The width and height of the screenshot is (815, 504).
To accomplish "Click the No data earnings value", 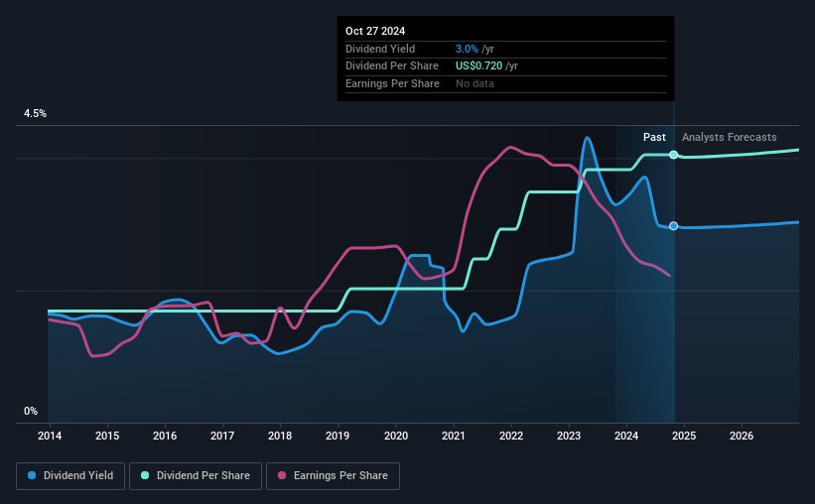I will point(475,83).
